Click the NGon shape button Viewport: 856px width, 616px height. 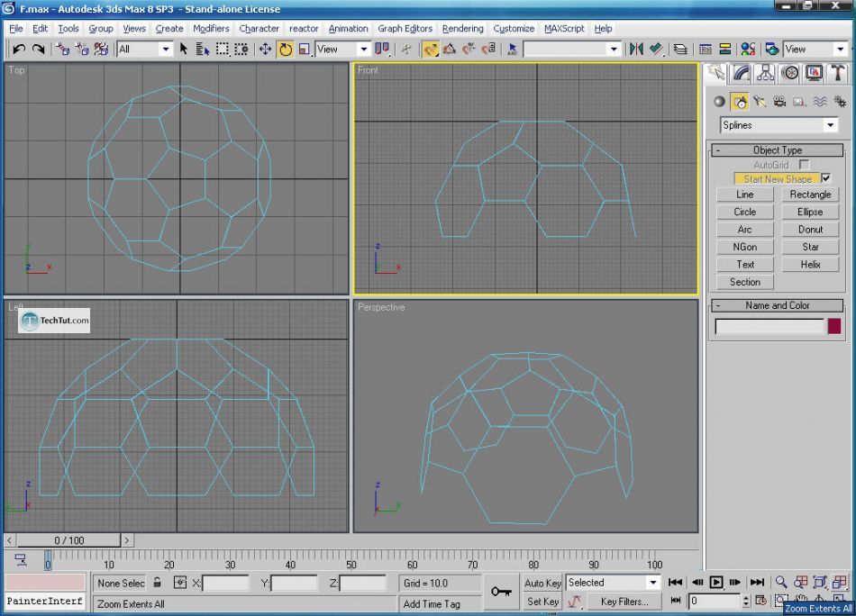tap(744, 247)
